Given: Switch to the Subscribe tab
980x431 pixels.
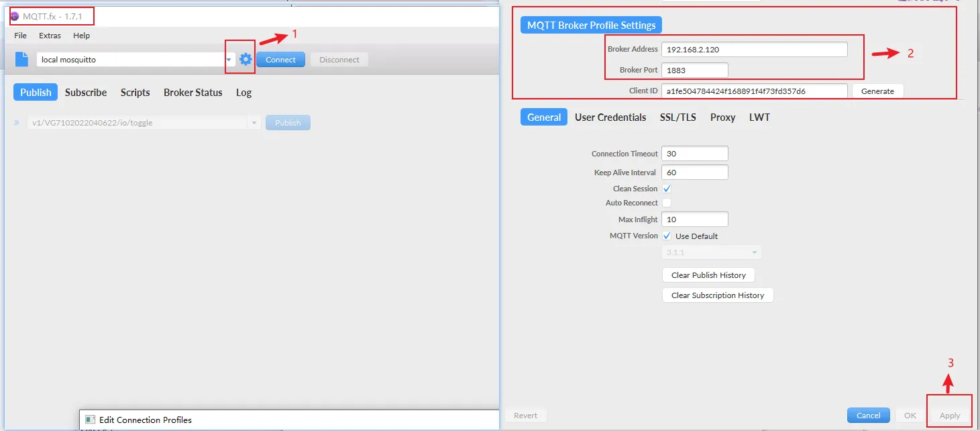Looking at the screenshot, I should (x=86, y=93).
